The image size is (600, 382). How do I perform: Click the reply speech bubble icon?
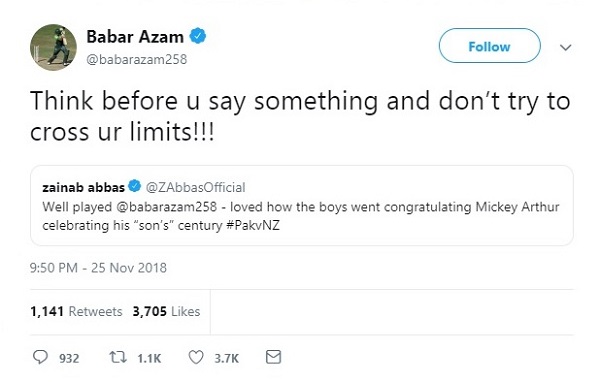[x=40, y=357]
